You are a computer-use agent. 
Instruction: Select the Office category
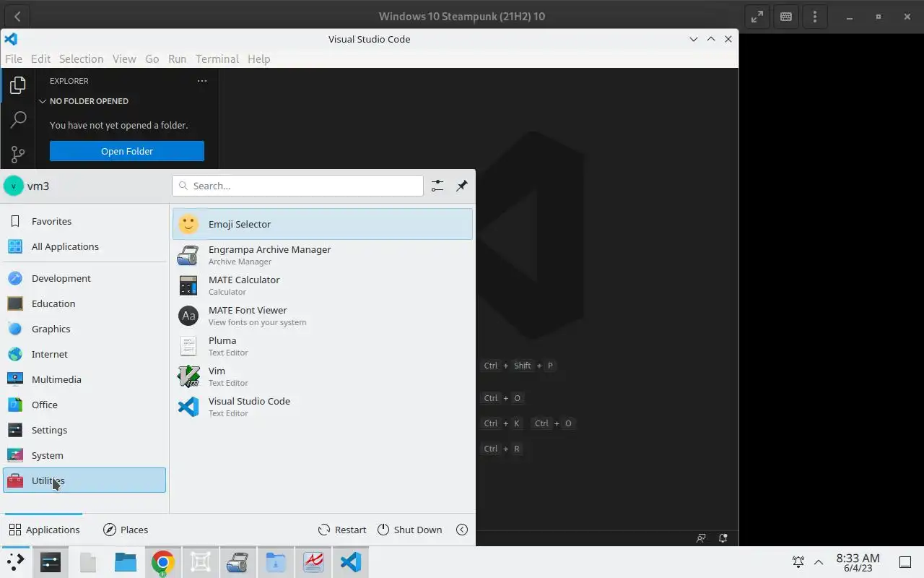pos(84,405)
